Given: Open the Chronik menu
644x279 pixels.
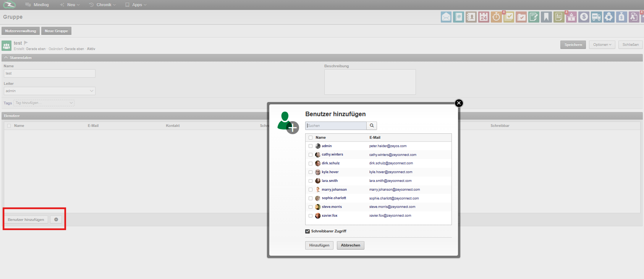Looking at the screenshot, I should click(x=104, y=5).
